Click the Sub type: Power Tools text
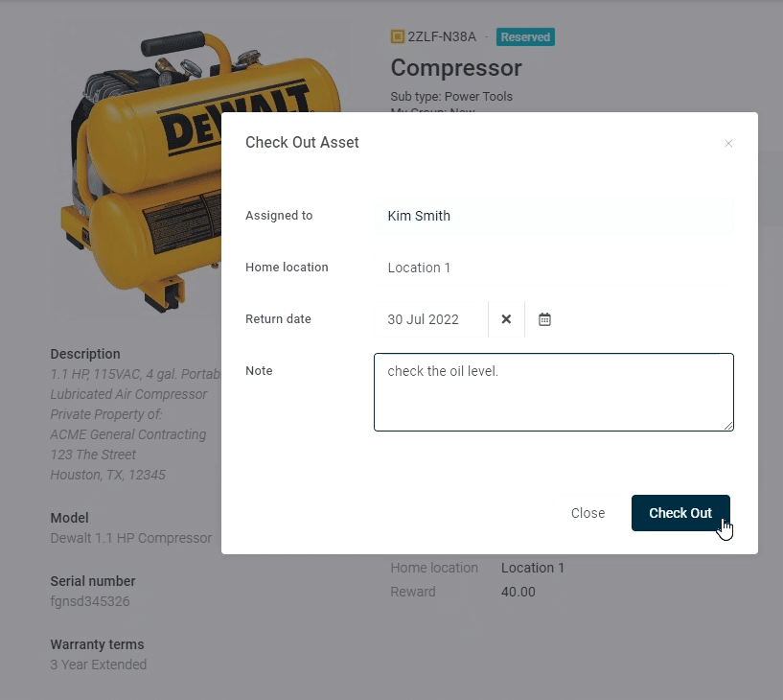This screenshot has height=700, width=783. click(x=451, y=97)
